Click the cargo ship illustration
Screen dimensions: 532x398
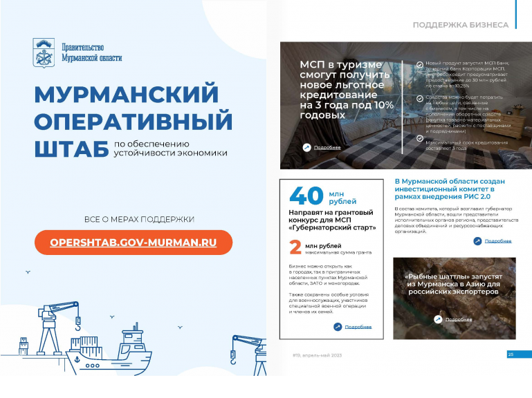click(109, 349)
